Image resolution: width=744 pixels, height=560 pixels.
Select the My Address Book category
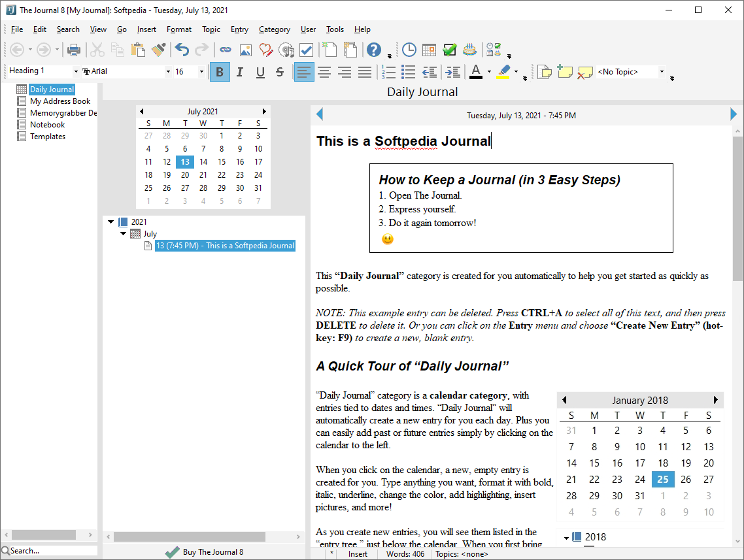pos(59,101)
